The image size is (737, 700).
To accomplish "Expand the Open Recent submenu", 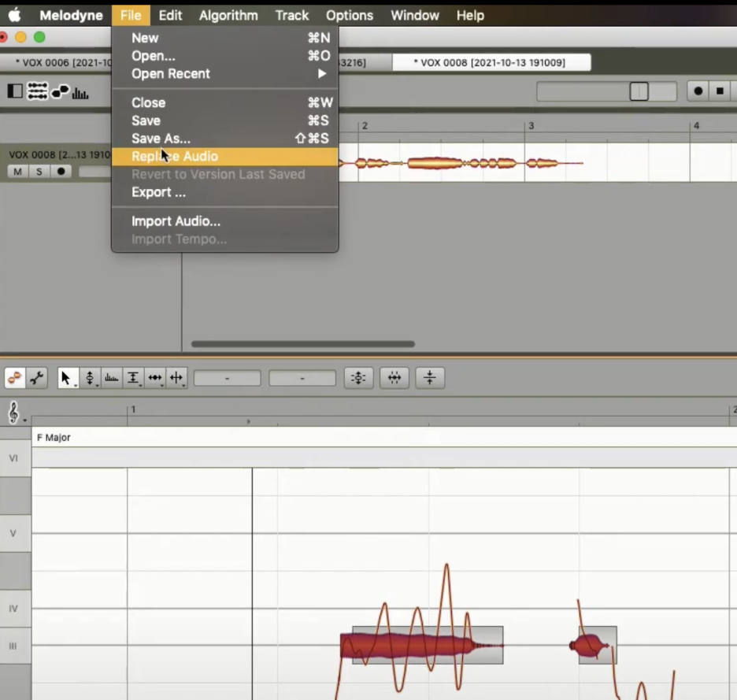I will (224, 74).
